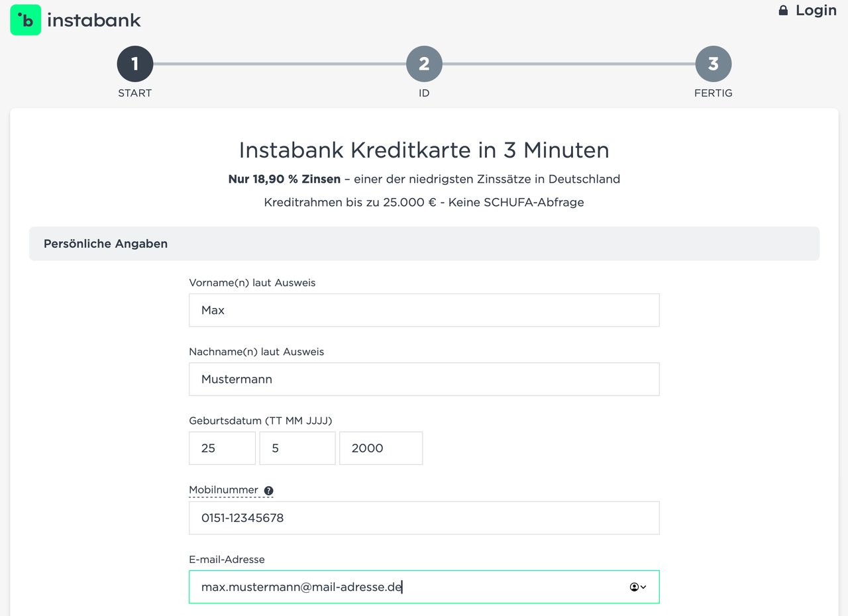This screenshot has height=616, width=848.
Task: Click the Mobilnummer input containing 0151-12345678
Action: coord(424,518)
